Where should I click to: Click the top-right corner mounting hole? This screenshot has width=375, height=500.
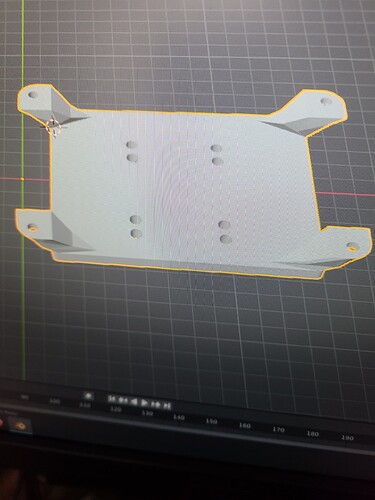coord(326,101)
